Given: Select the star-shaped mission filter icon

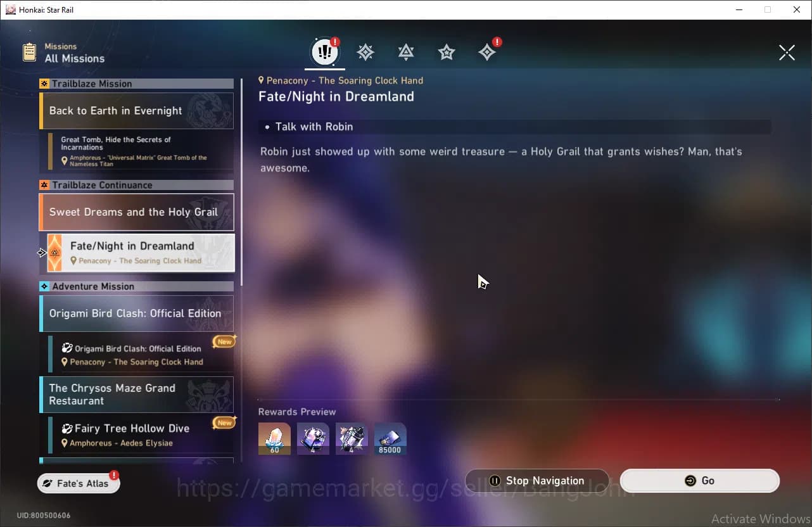Looking at the screenshot, I should pyautogui.click(x=447, y=53).
